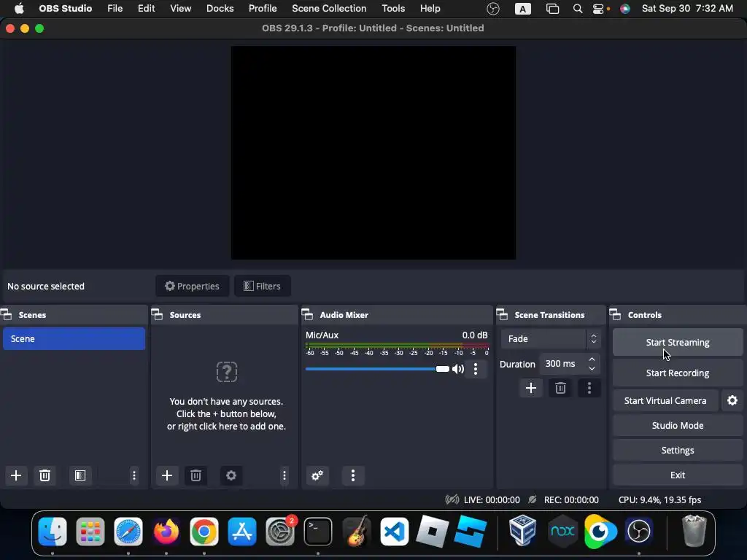Undock Scenes panel via float icon
The width and height of the screenshot is (747, 560).
tap(6, 315)
